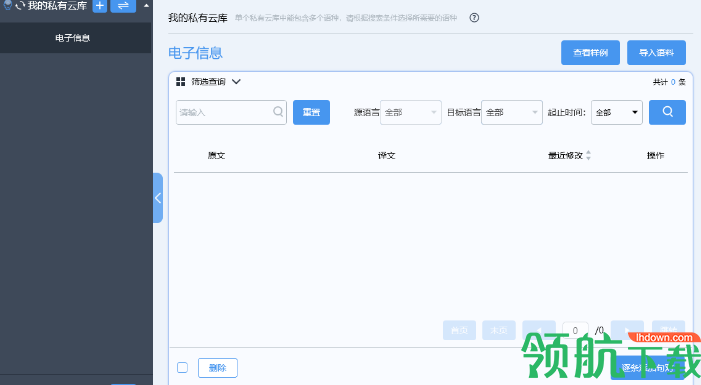
Task: Click the 电子信息 page title
Action: coord(195,53)
